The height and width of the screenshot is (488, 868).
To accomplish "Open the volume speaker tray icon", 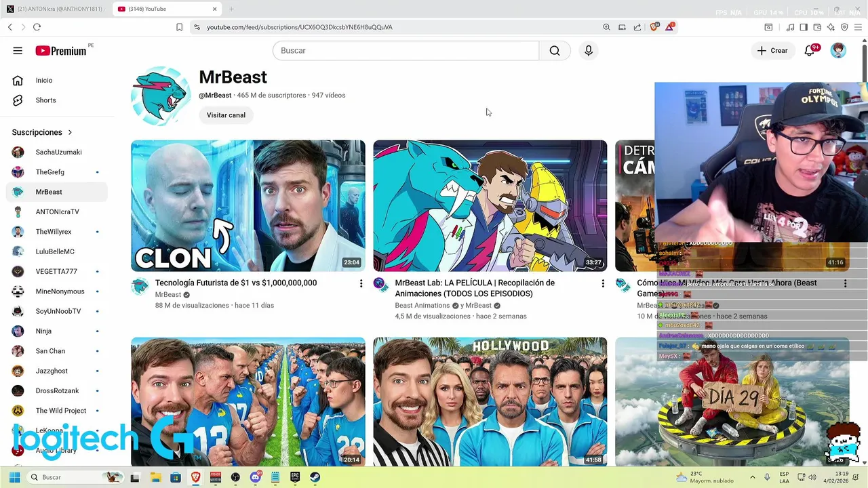I will pyautogui.click(x=812, y=477).
